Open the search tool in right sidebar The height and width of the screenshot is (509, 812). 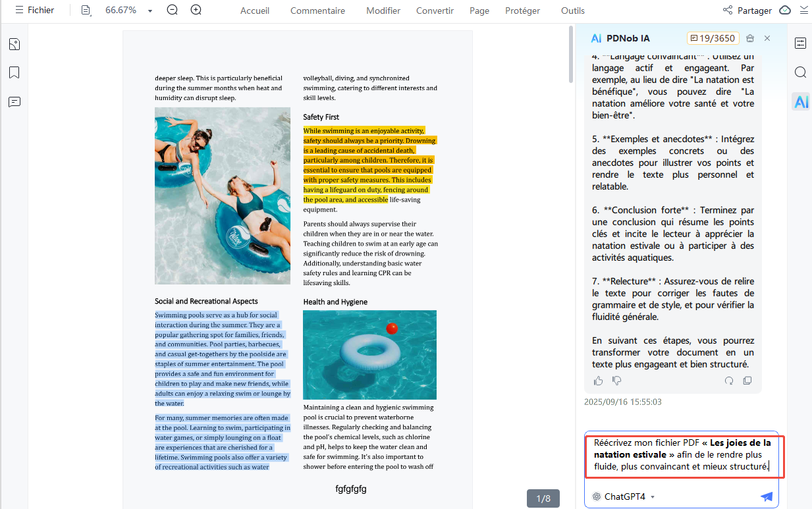click(x=800, y=72)
